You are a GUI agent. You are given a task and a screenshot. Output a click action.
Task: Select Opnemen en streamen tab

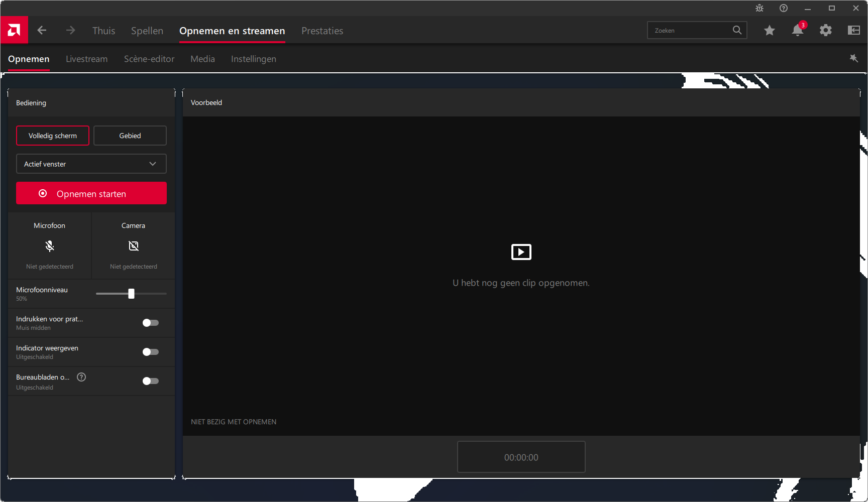point(232,31)
